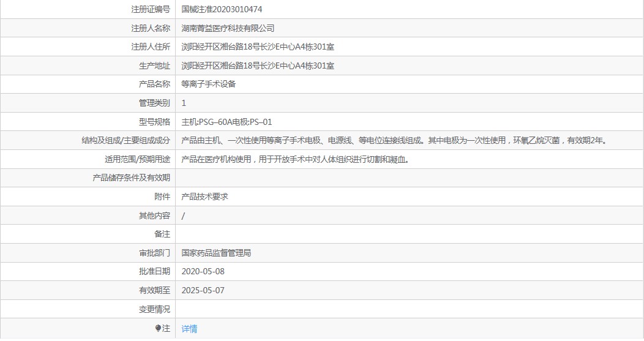Image resolution: width=644 pixels, height=341 pixels.
Task: Click product name 等离子手术设备
Action: pos(209,84)
